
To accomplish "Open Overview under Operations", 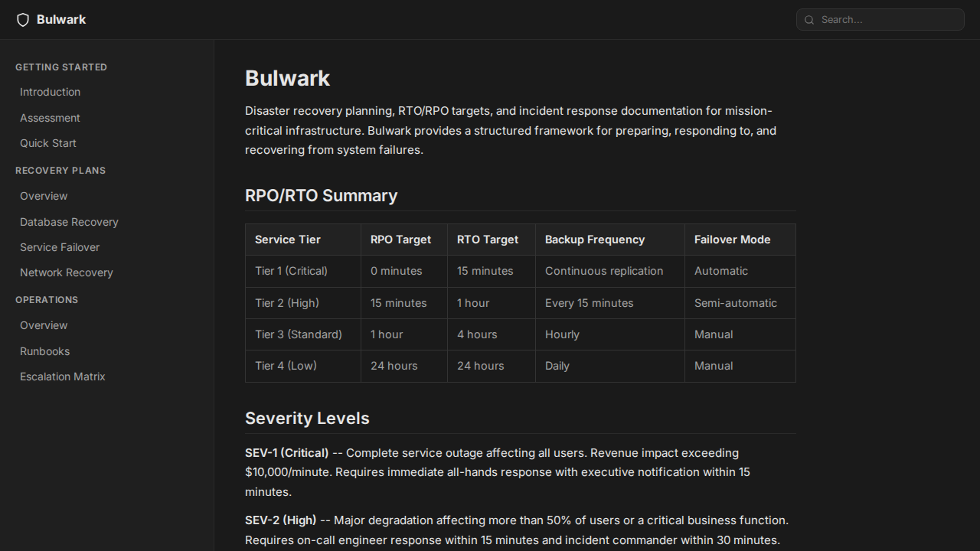I will tap(43, 325).
